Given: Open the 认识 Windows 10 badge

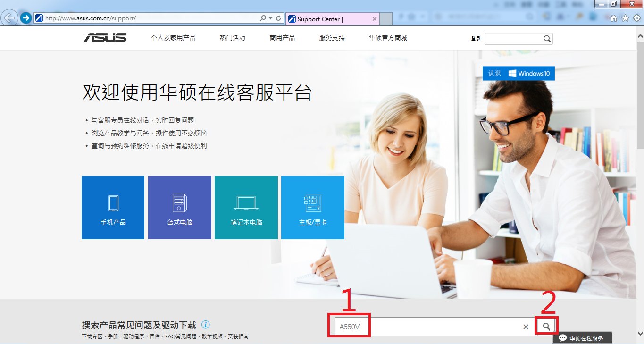Looking at the screenshot, I should click(x=518, y=73).
